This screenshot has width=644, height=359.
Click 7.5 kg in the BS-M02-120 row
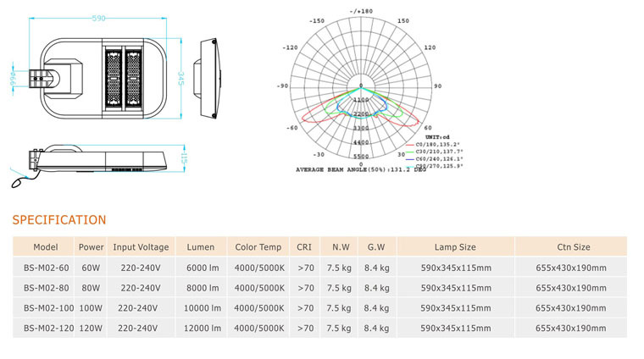339,329
